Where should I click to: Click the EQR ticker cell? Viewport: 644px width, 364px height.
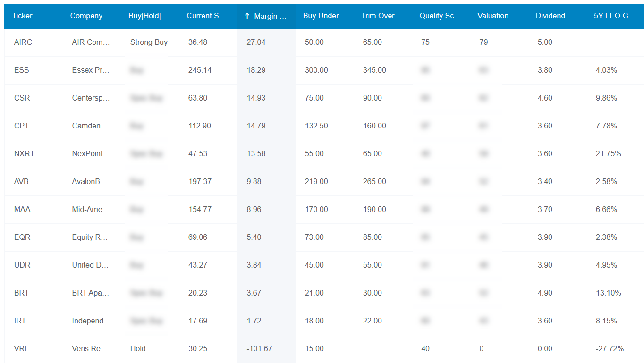(x=22, y=237)
